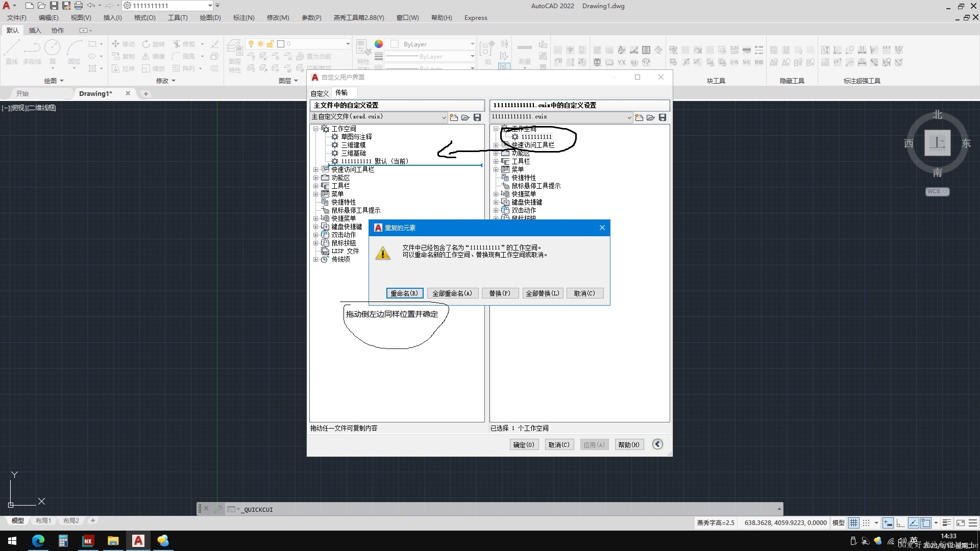Expand 键盘快捷键 node in right tree

(496, 202)
